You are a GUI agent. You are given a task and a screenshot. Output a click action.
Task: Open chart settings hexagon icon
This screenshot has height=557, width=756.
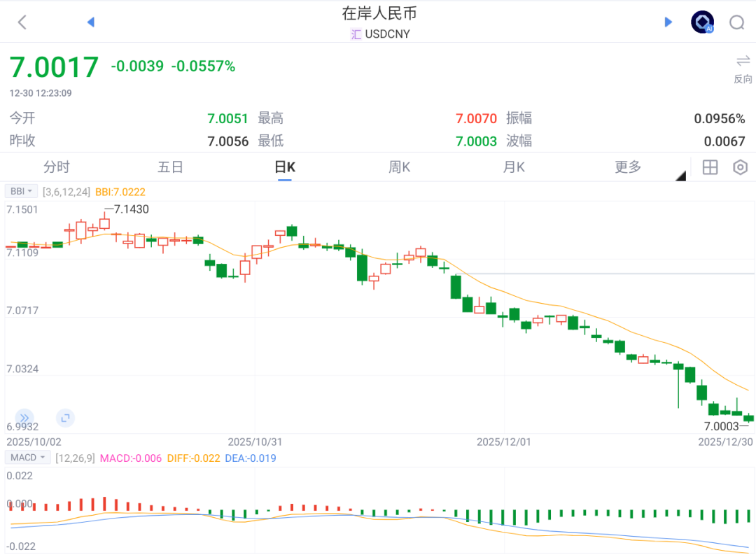tap(740, 167)
